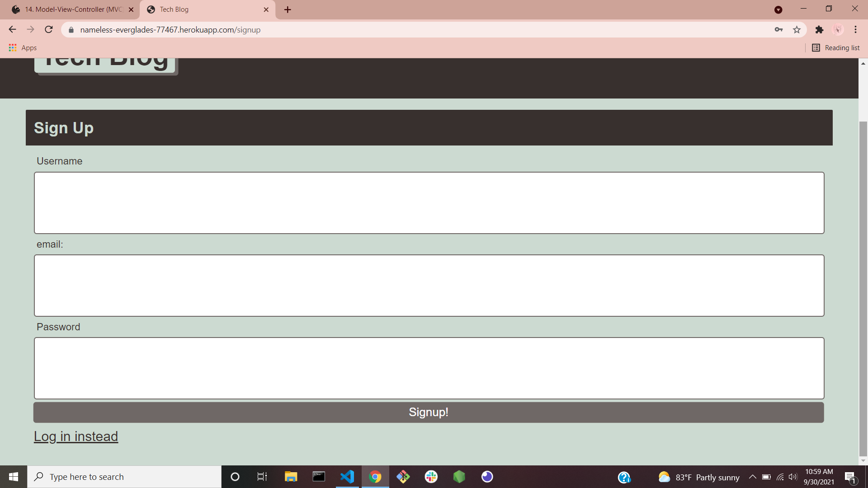Click the Password input field
The height and width of the screenshot is (488, 868).
(x=429, y=368)
